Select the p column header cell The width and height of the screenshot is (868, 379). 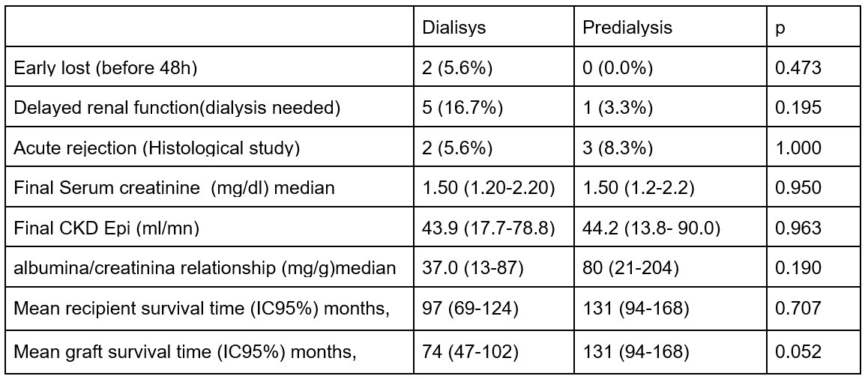pyautogui.click(x=781, y=28)
